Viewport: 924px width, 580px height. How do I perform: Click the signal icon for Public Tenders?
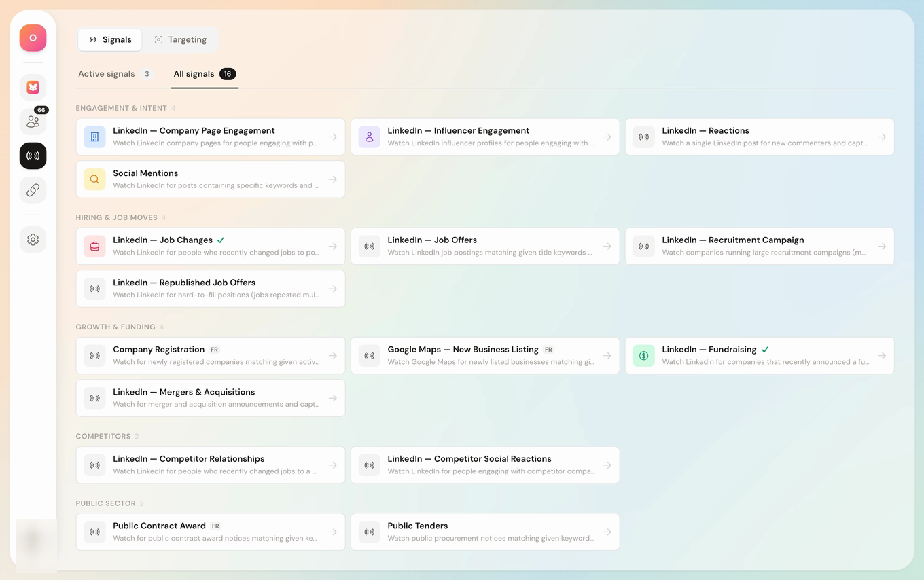369,532
